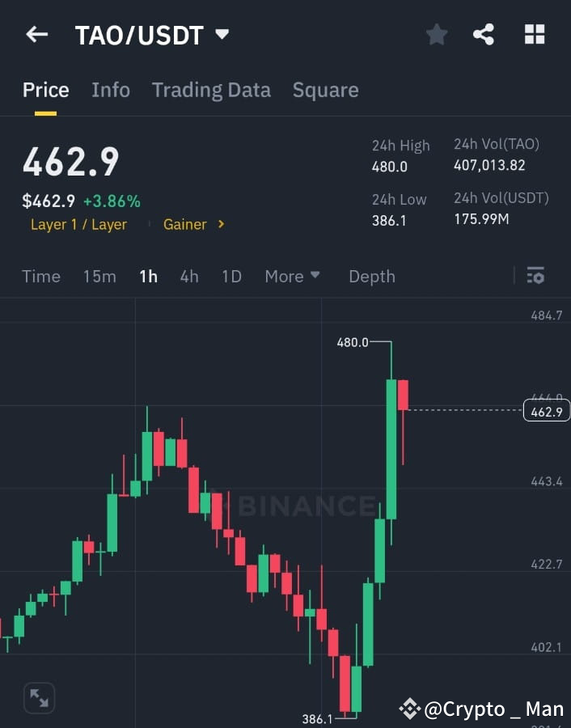
Task: Click the fullscreen chart expand icon
Action: pyautogui.click(x=39, y=697)
